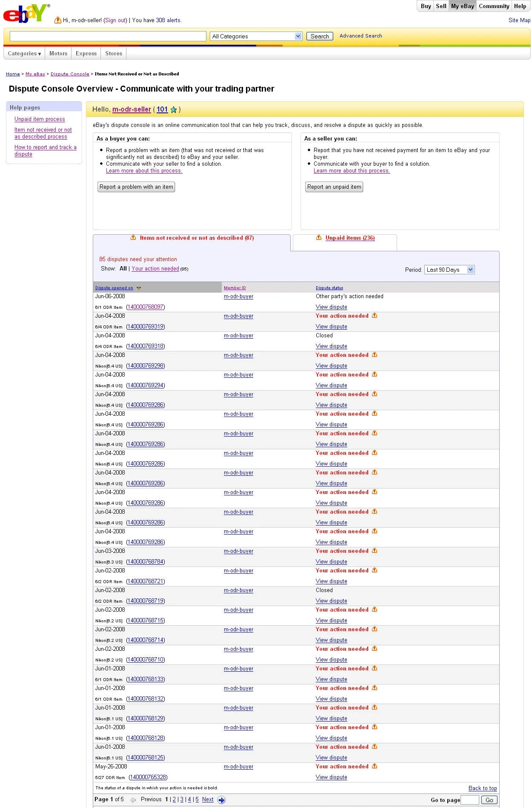Click the Report an unpaid item button
The width and height of the screenshot is (532, 808).
pyautogui.click(x=334, y=187)
